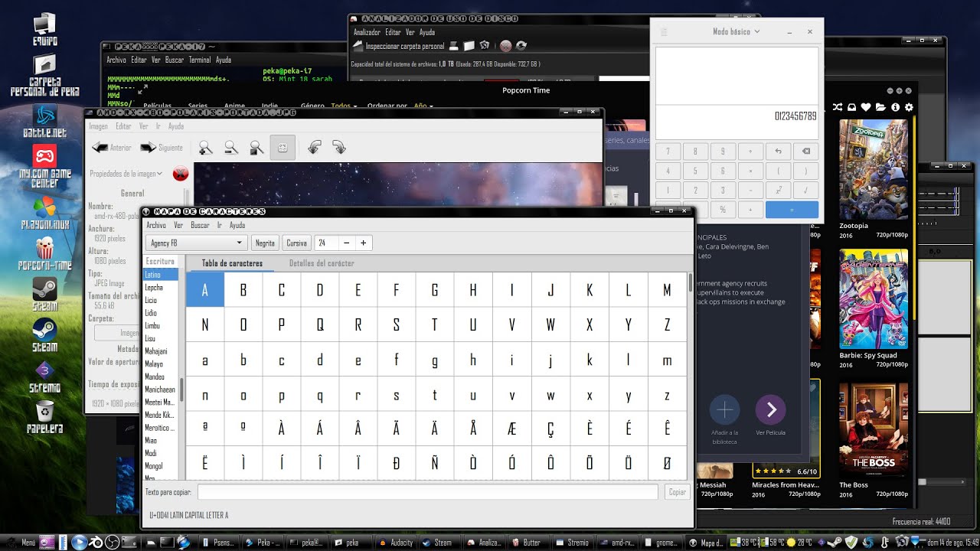Open Modo básico dropdown in calculator
Image resolution: width=980 pixels, height=551 pixels.
737,32
